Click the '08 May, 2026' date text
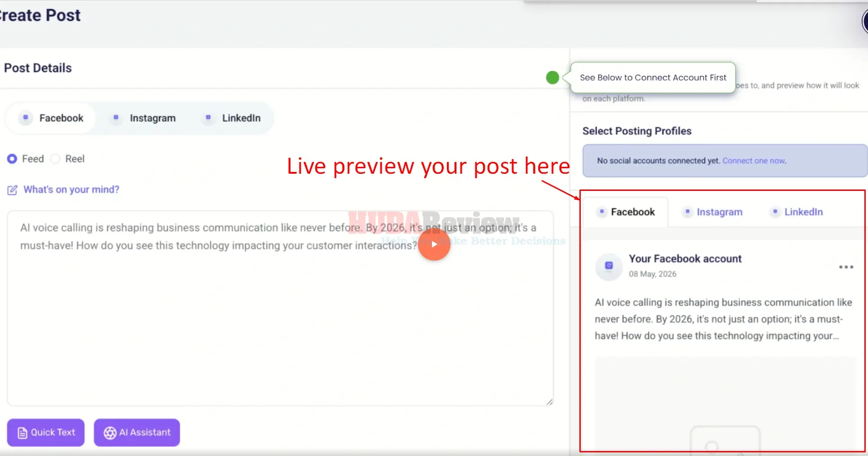The height and width of the screenshot is (456, 868). [x=652, y=274]
